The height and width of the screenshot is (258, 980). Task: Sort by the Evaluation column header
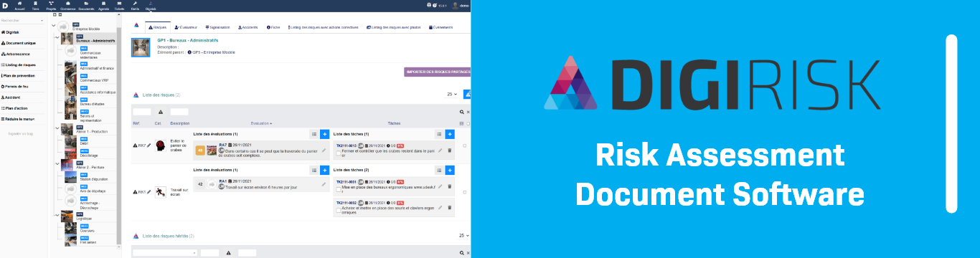click(261, 123)
